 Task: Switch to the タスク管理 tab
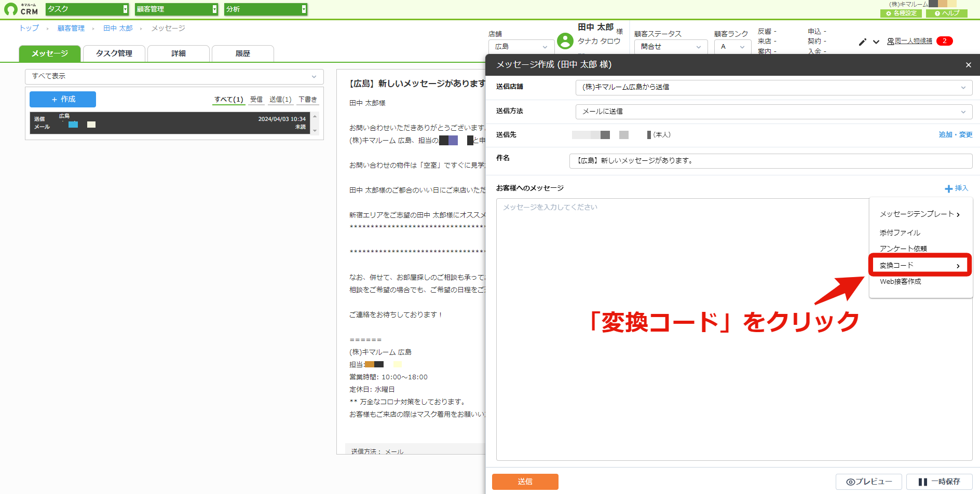[x=114, y=53]
